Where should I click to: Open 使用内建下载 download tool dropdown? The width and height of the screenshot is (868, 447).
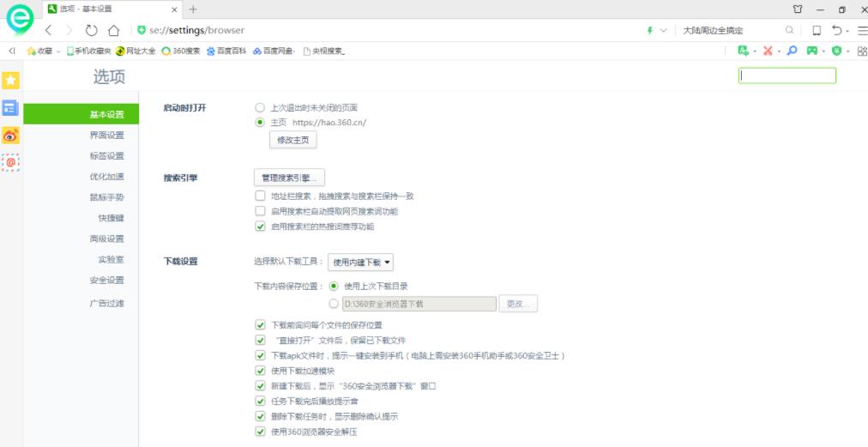360,262
